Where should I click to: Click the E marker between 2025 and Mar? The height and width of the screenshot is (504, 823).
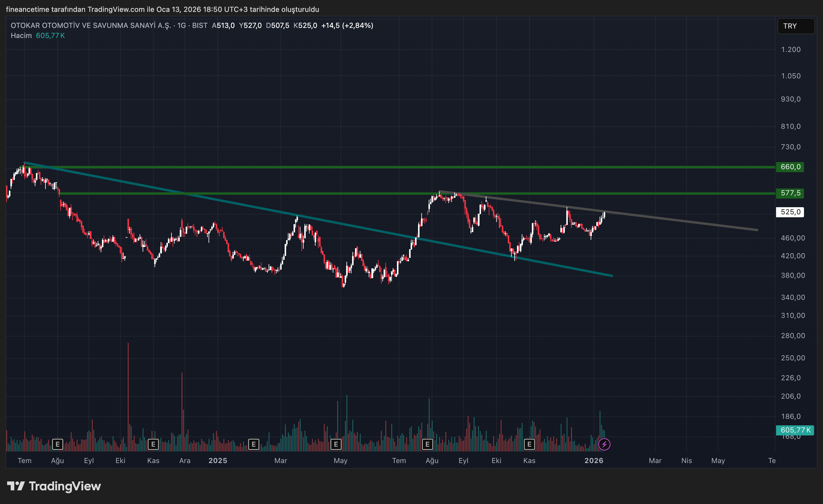[253, 444]
